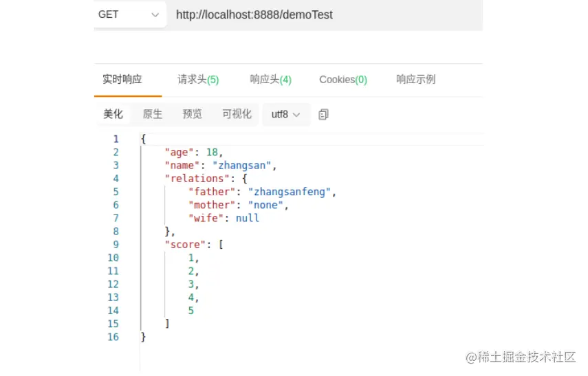The height and width of the screenshot is (376, 588).
Task: Click line number 4 in the gutter
Action: click(x=116, y=179)
